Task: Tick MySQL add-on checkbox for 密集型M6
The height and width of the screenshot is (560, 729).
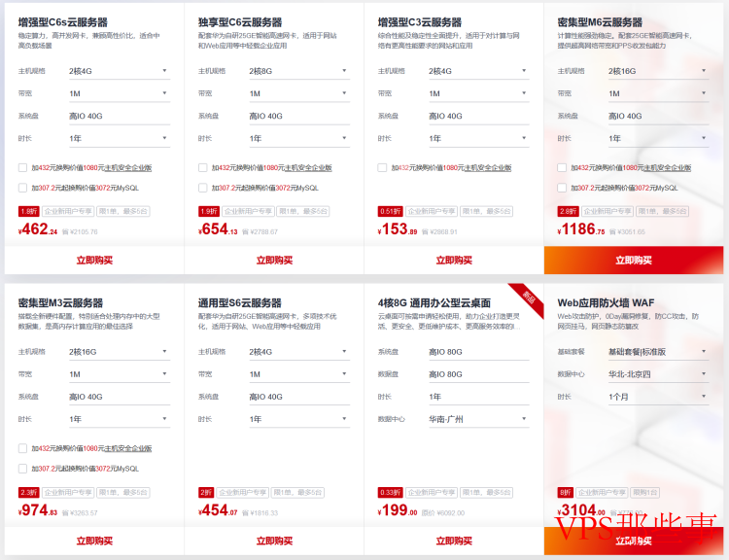Action: point(562,188)
